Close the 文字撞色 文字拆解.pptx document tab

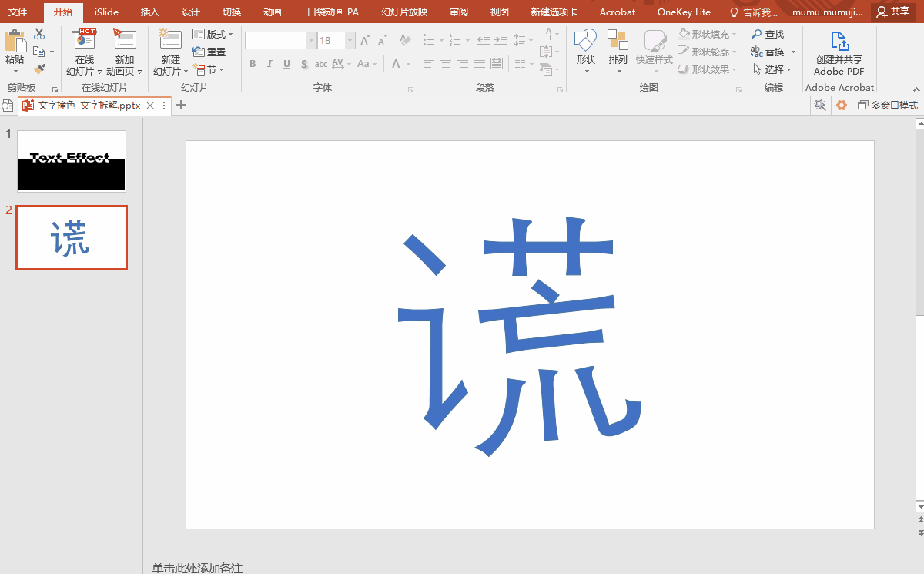click(150, 106)
